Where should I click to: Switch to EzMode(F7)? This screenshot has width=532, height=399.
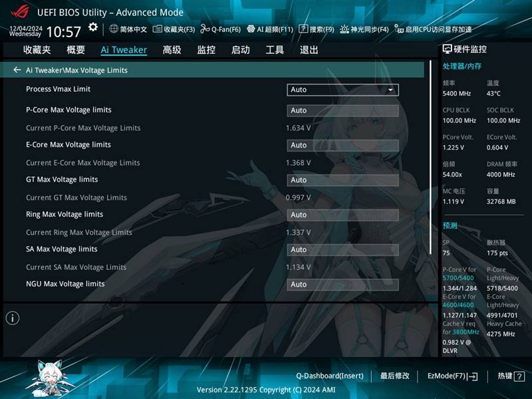(x=452, y=376)
